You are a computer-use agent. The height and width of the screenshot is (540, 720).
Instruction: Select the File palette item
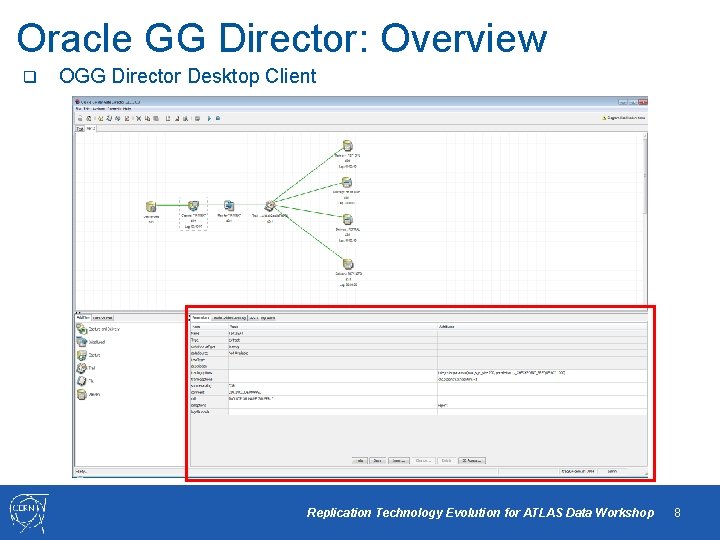(85, 381)
